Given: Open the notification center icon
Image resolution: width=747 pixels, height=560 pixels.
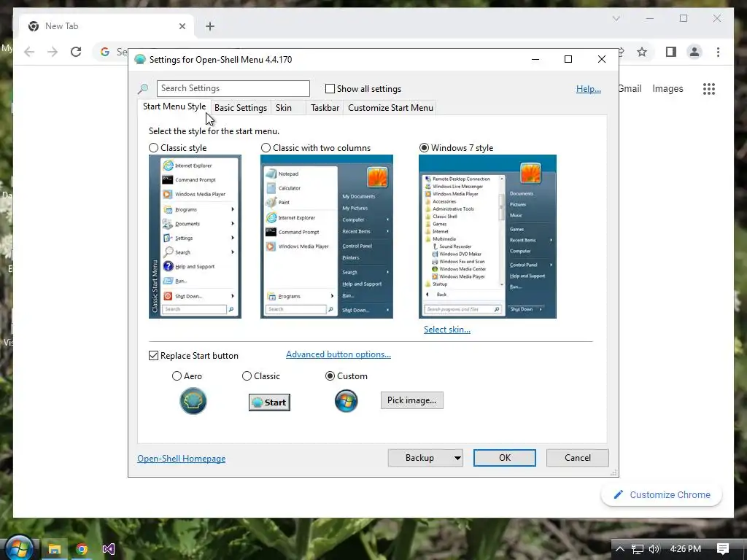Looking at the screenshot, I should tap(722, 549).
